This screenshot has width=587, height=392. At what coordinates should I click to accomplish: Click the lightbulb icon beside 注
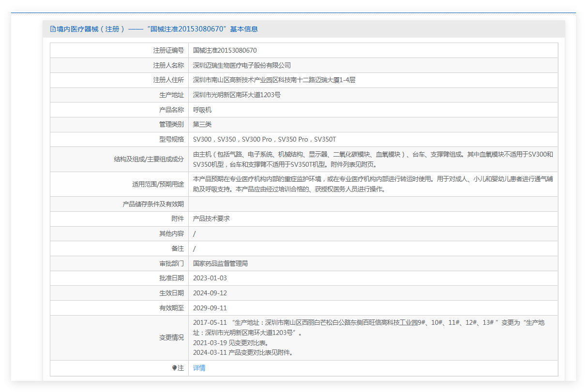(x=174, y=368)
